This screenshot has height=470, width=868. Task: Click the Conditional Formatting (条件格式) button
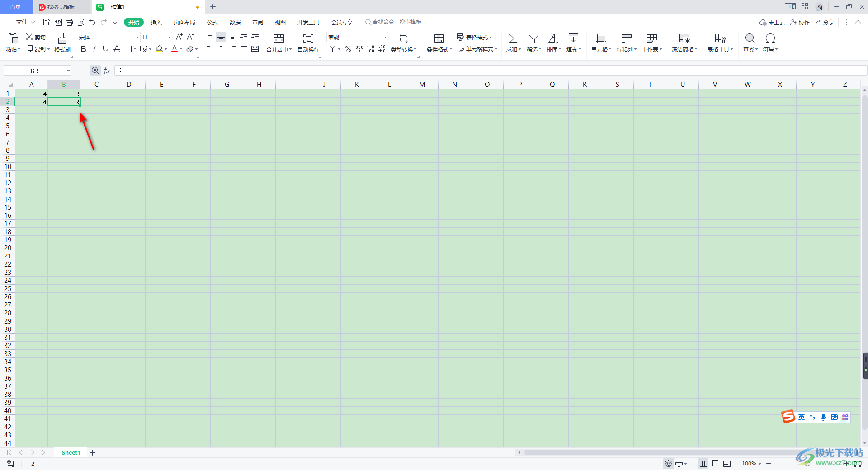click(x=439, y=42)
